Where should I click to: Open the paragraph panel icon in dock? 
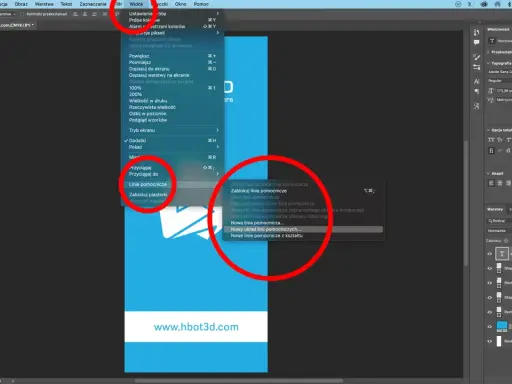[x=477, y=92]
